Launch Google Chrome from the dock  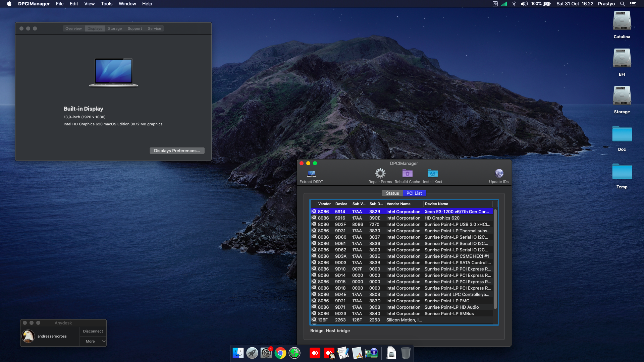tap(280, 353)
